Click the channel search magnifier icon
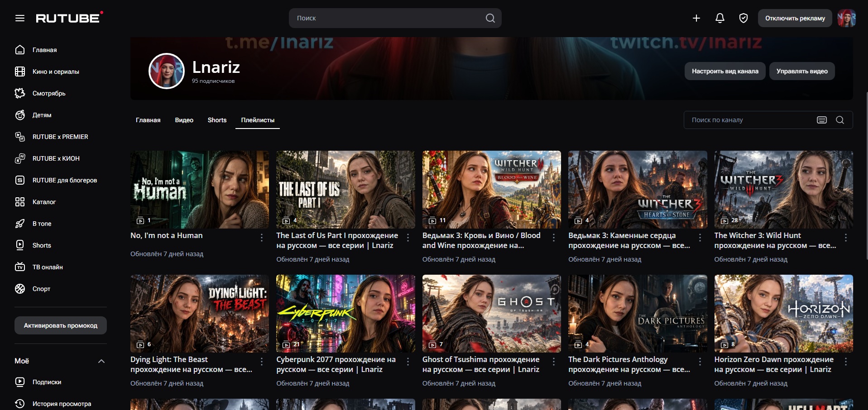The width and height of the screenshot is (868, 410). point(840,120)
